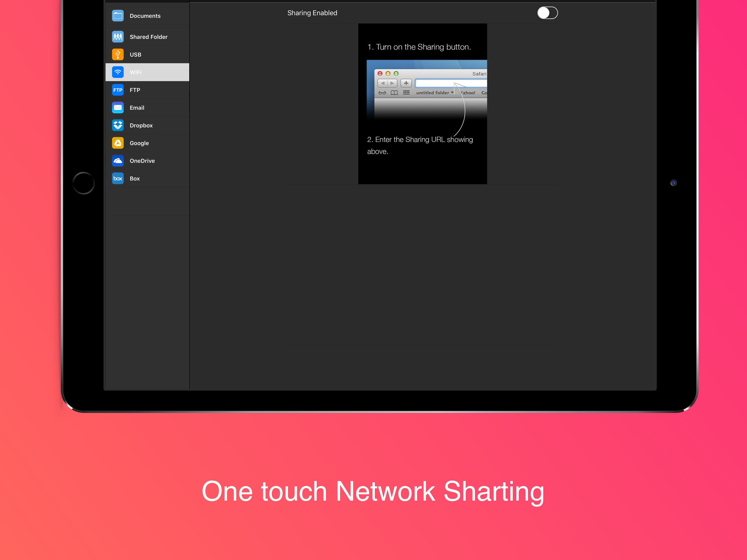Open the OneDrive label in sidebar
This screenshot has height=560, width=747.
[142, 161]
